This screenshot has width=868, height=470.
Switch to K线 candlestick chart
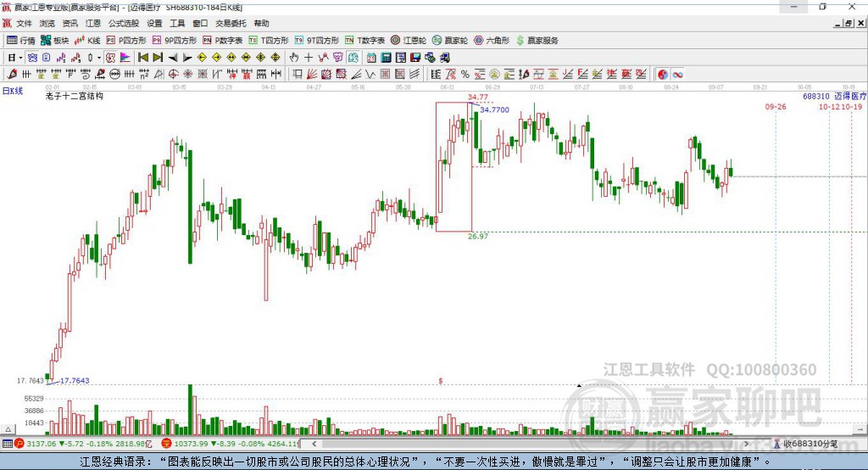click(87, 41)
